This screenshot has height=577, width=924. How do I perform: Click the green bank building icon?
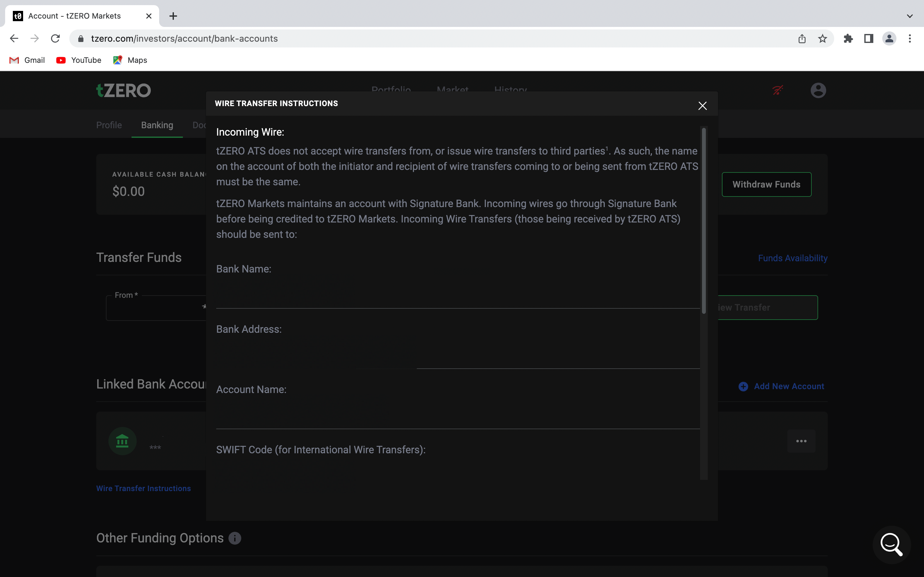click(122, 441)
